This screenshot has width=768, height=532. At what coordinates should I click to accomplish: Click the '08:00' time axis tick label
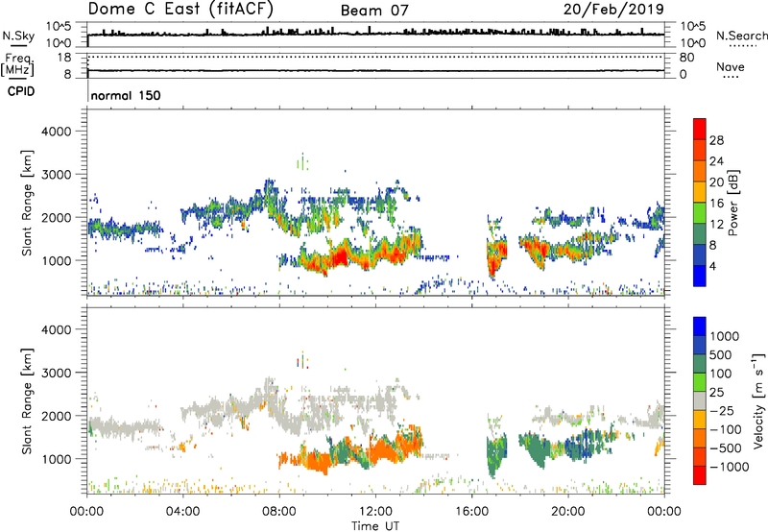click(279, 512)
